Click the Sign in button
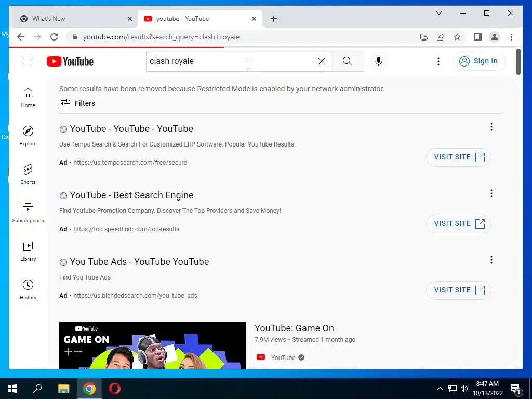Viewport: 532px width, 399px height. tap(479, 61)
